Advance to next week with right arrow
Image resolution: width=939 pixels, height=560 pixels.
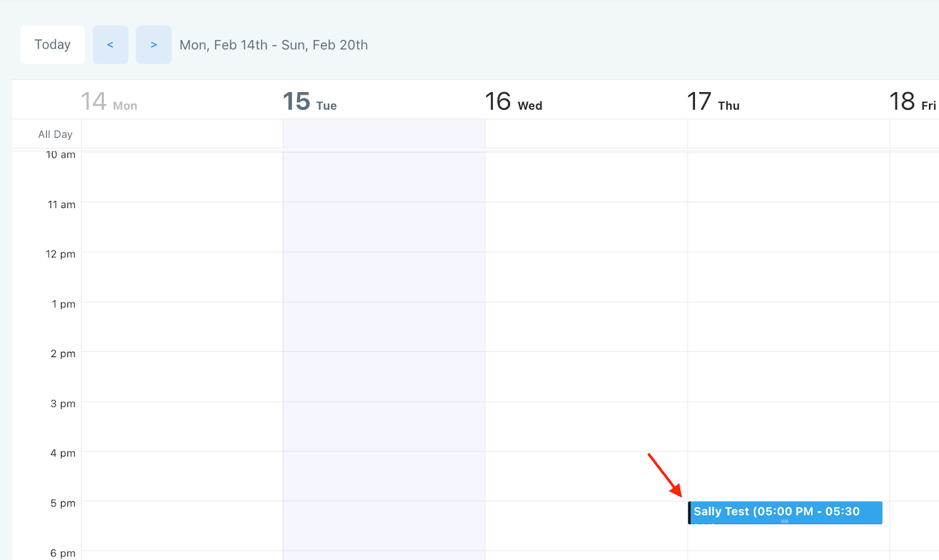(x=154, y=45)
